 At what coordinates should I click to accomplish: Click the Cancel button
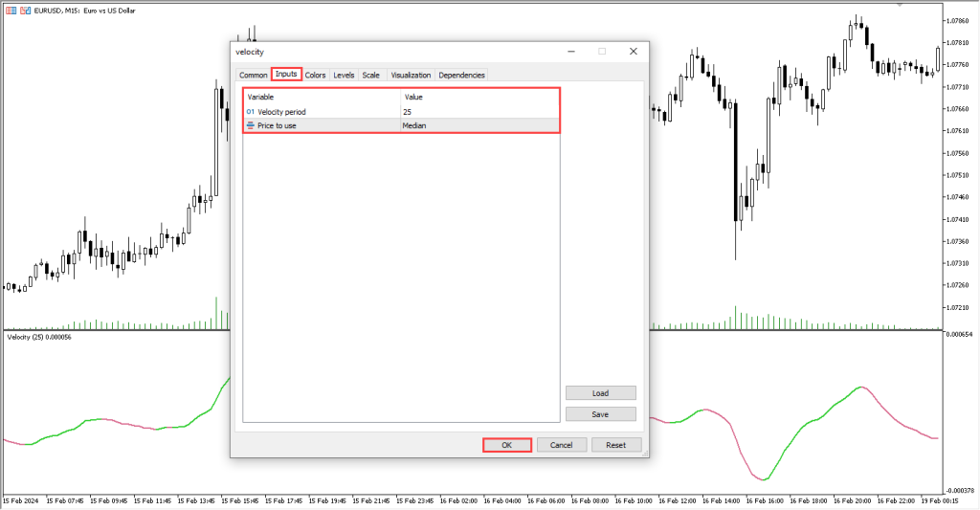pos(561,445)
